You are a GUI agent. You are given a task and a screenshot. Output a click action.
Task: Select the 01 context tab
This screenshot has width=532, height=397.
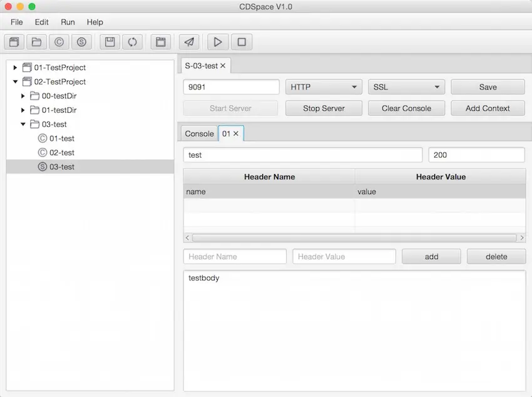pyautogui.click(x=227, y=134)
